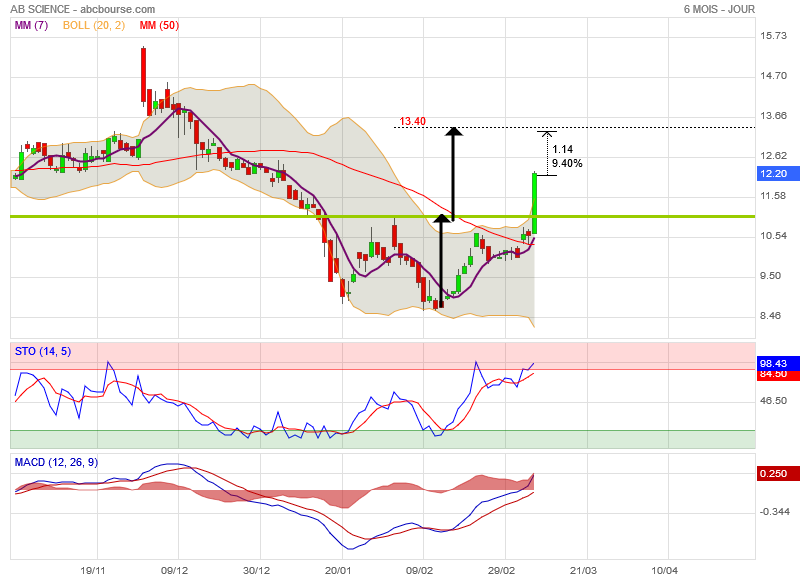Click the 12.62 price axis label
Viewport: 800px width, 580px height.
(x=773, y=156)
